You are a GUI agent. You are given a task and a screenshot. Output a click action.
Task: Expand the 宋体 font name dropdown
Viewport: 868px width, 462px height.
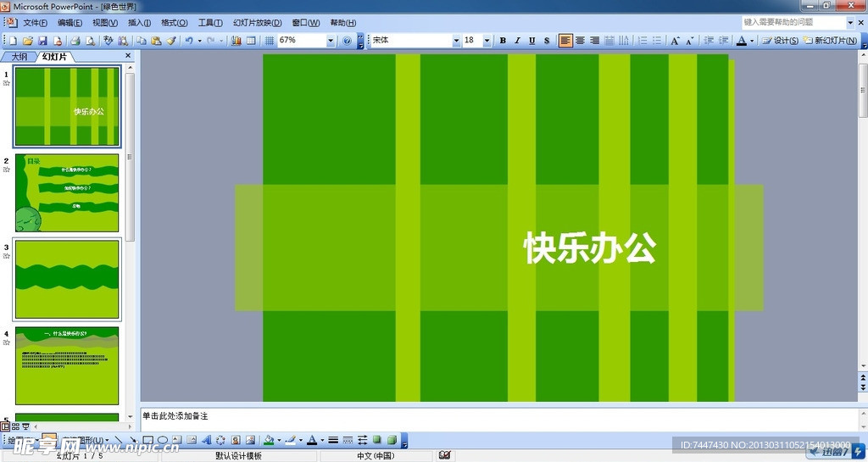(x=456, y=41)
